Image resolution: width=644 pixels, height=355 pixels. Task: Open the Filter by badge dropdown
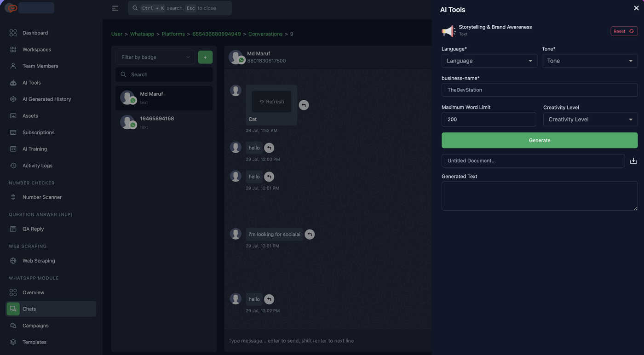(x=155, y=57)
